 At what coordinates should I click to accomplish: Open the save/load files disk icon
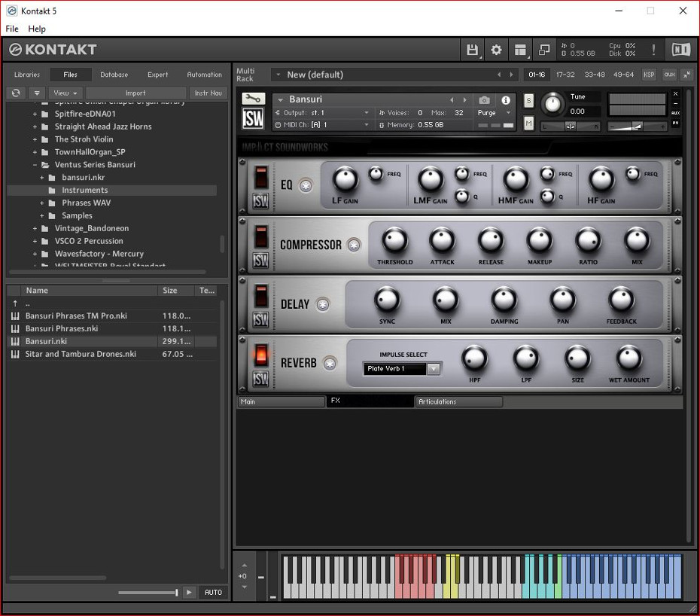pyautogui.click(x=472, y=50)
